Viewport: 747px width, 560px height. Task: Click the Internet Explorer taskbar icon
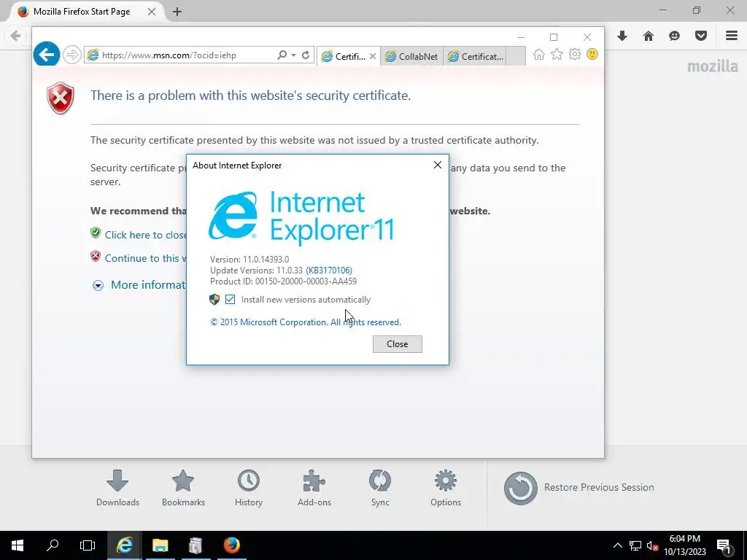pos(125,545)
